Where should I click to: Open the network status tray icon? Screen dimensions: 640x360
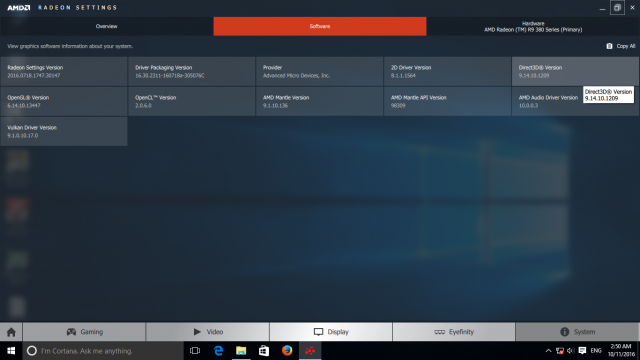(x=560, y=351)
